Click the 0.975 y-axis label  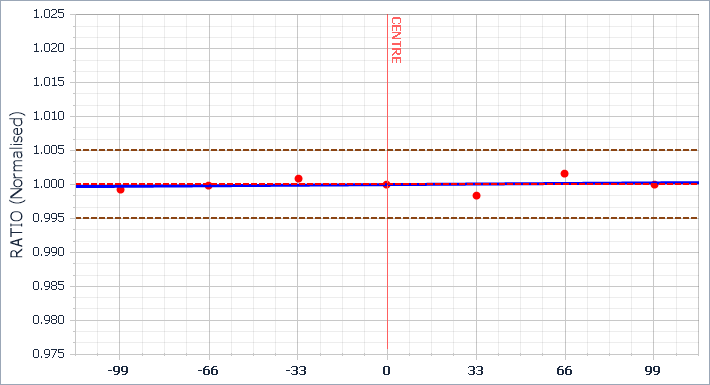(x=48, y=354)
